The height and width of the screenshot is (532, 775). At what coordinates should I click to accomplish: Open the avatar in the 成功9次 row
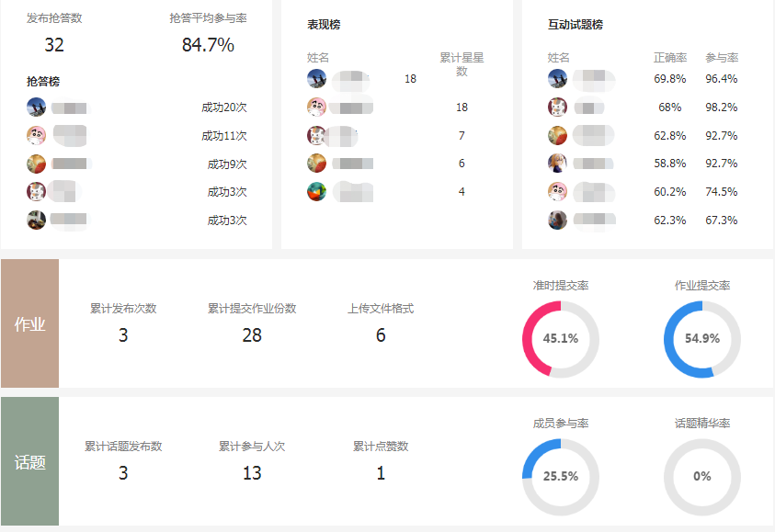tap(37, 164)
